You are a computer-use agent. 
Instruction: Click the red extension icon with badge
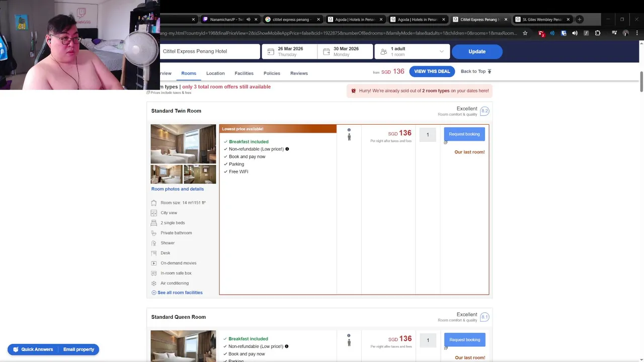[541, 33]
